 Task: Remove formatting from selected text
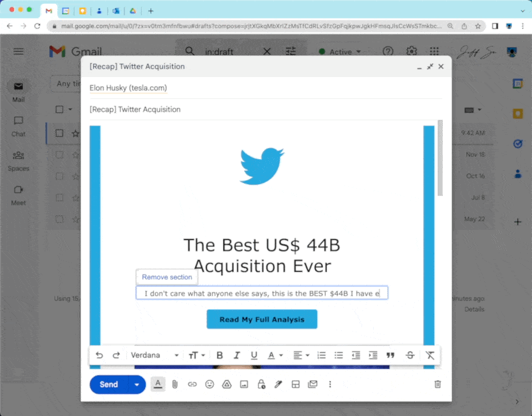pos(430,355)
